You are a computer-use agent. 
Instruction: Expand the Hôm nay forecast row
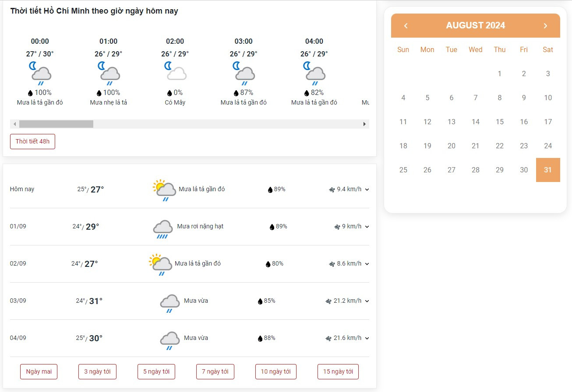pos(367,189)
